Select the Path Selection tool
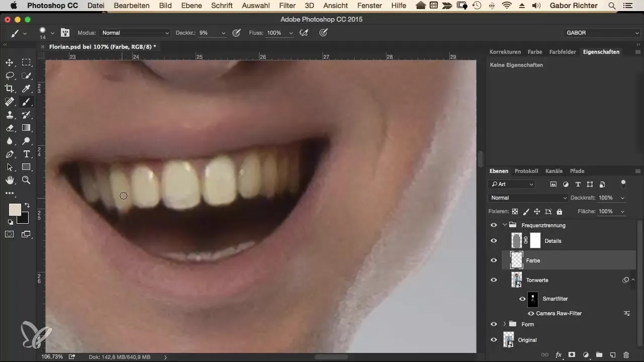644x362 pixels. tap(10, 167)
